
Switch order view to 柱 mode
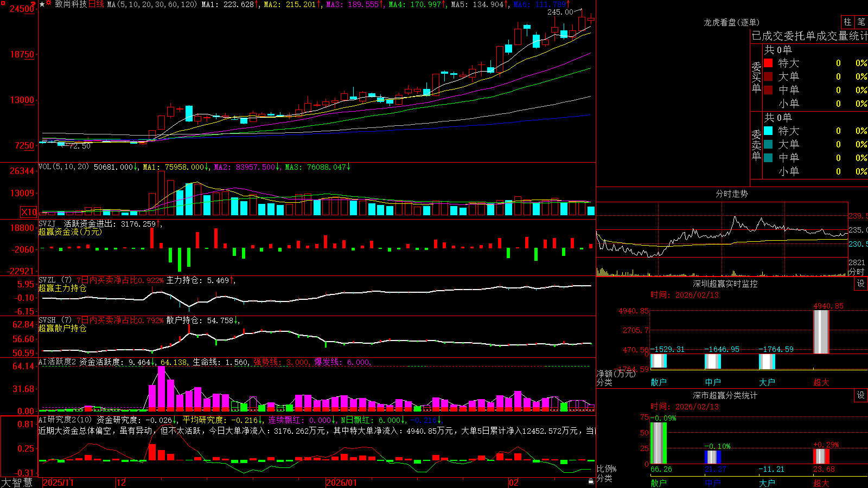click(x=847, y=22)
